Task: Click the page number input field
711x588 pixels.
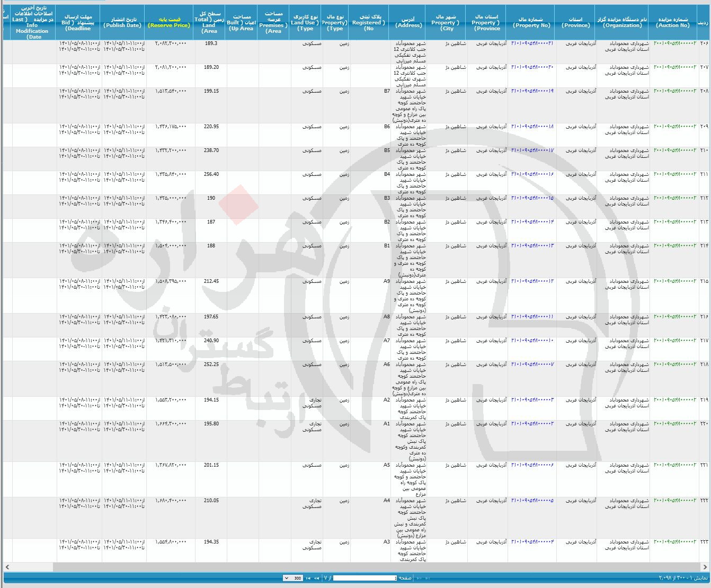Action: coord(365,578)
